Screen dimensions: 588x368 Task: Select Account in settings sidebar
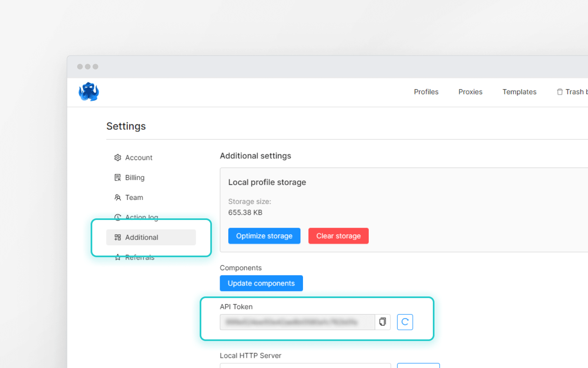[x=151, y=157]
